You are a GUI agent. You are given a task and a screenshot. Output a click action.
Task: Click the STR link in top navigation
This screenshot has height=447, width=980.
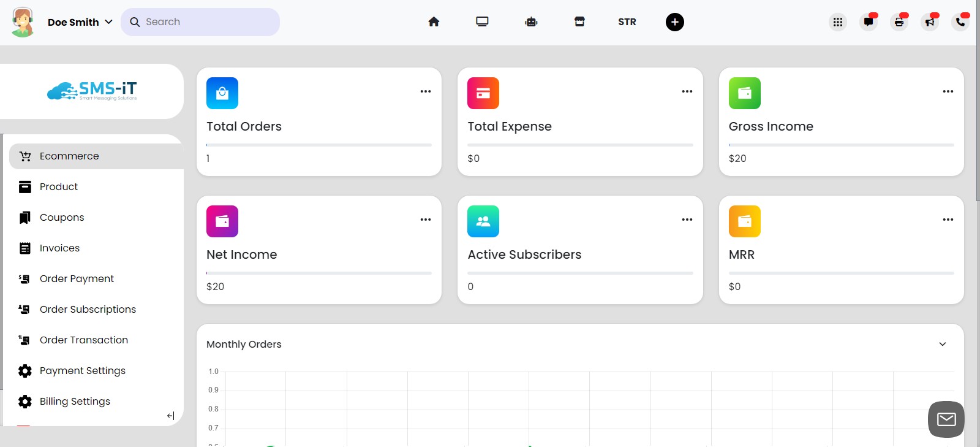pyautogui.click(x=627, y=22)
